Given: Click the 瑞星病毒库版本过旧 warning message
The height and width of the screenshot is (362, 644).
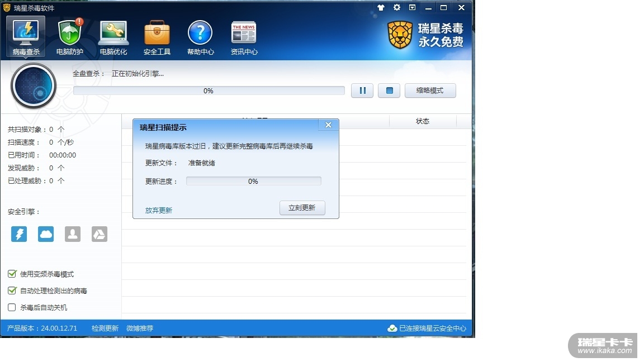Looking at the screenshot, I should pos(229,146).
